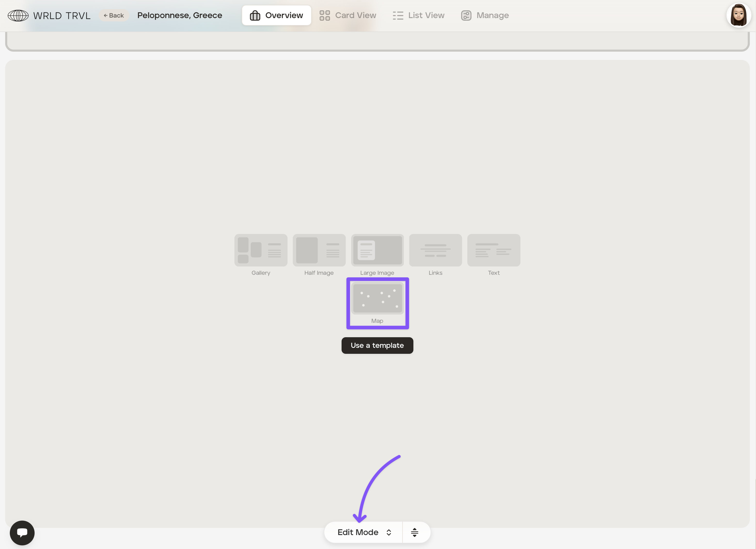Pick the Text block layout icon
Screen dimensions: 756x549
[x=493, y=250]
